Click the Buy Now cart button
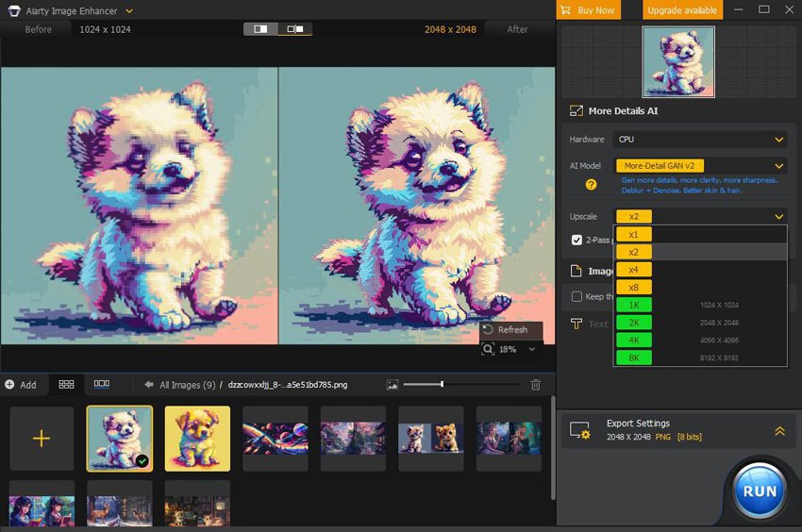802x532 pixels. (588, 10)
